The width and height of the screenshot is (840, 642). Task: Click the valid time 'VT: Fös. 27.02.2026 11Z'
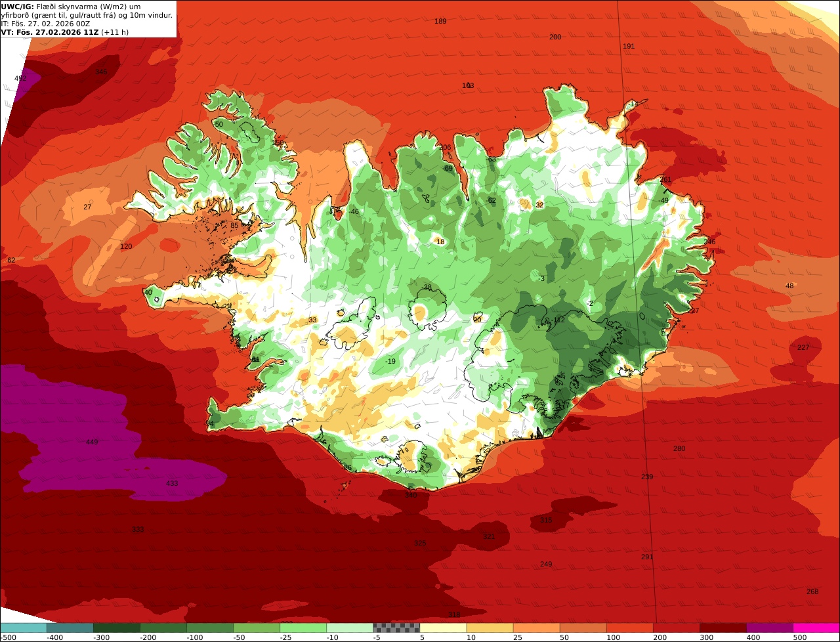click(49, 32)
